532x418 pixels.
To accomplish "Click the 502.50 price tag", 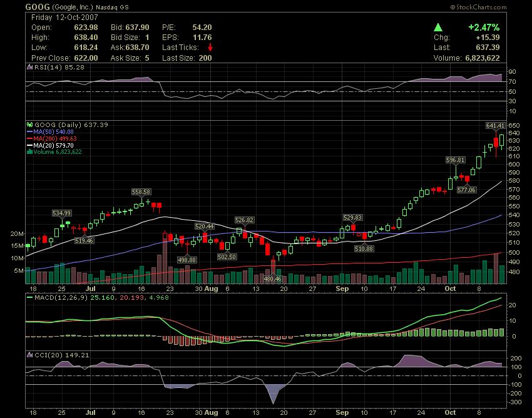I will click(227, 257).
